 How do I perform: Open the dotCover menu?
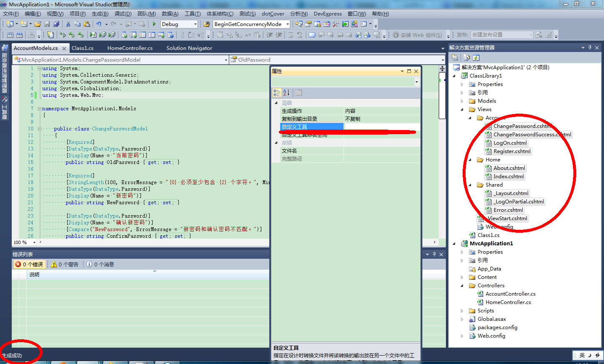point(273,14)
